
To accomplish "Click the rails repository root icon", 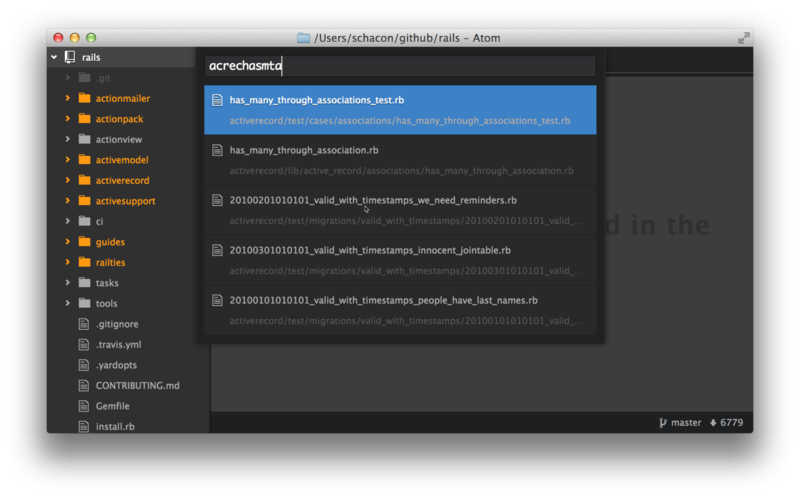I will (x=70, y=58).
